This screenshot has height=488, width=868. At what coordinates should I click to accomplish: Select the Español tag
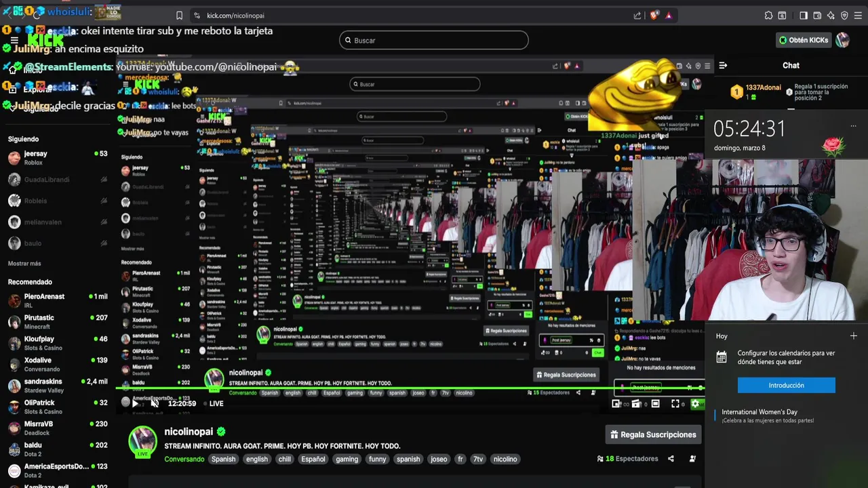point(313,459)
